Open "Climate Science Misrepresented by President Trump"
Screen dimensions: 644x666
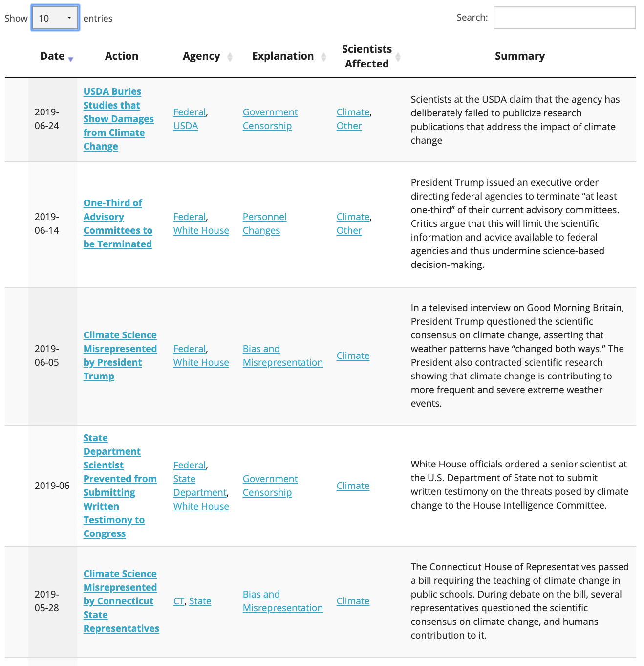[x=120, y=355]
